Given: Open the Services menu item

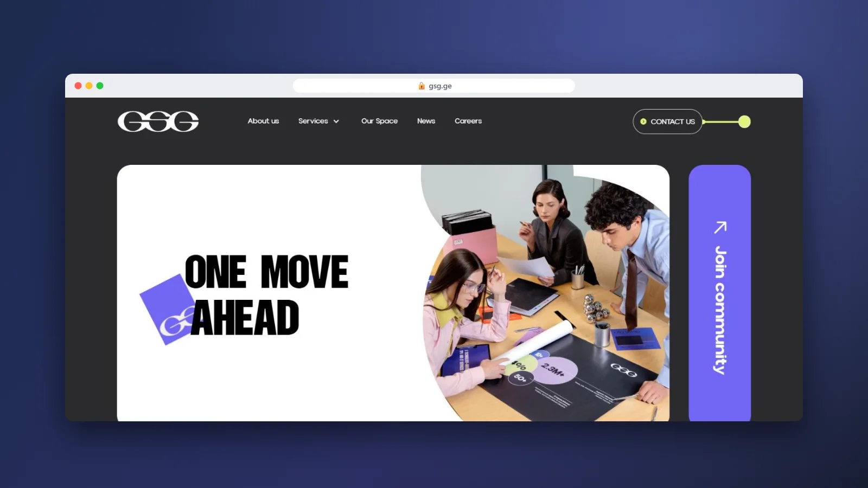Looking at the screenshot, I should point(313,121).
